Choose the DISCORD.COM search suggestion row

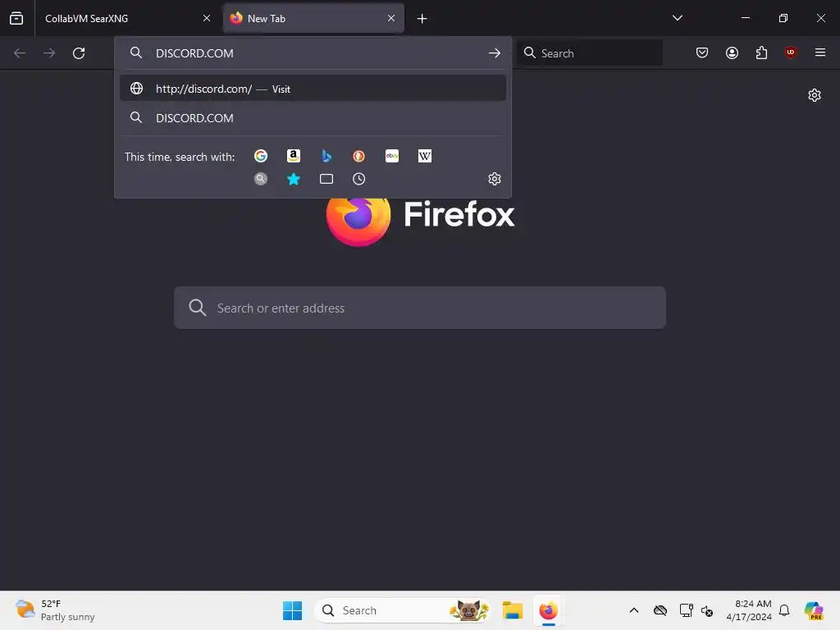313,118
